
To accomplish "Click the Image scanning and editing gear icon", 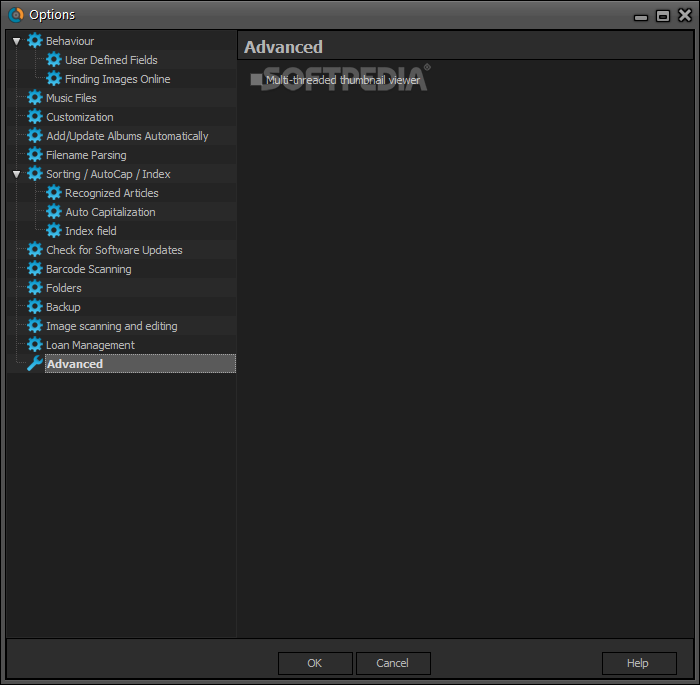I will (35, 326).
